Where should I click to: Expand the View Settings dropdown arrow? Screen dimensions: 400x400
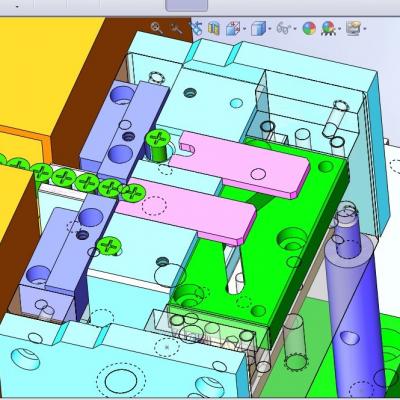365,29
